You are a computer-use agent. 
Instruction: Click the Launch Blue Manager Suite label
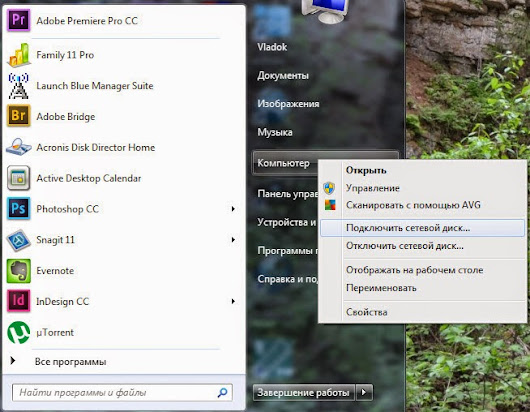click(95, 86)
